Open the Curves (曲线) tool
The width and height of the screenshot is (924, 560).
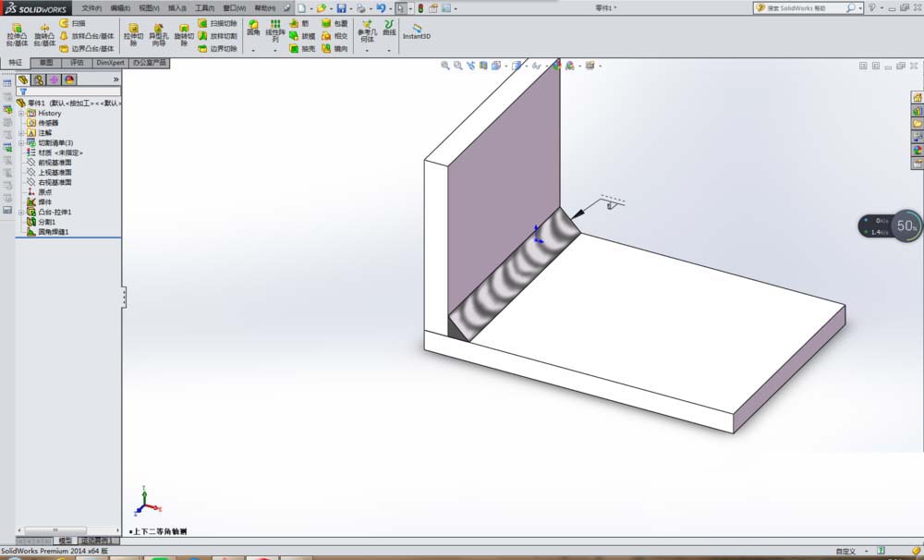click(x=389, y=28)
